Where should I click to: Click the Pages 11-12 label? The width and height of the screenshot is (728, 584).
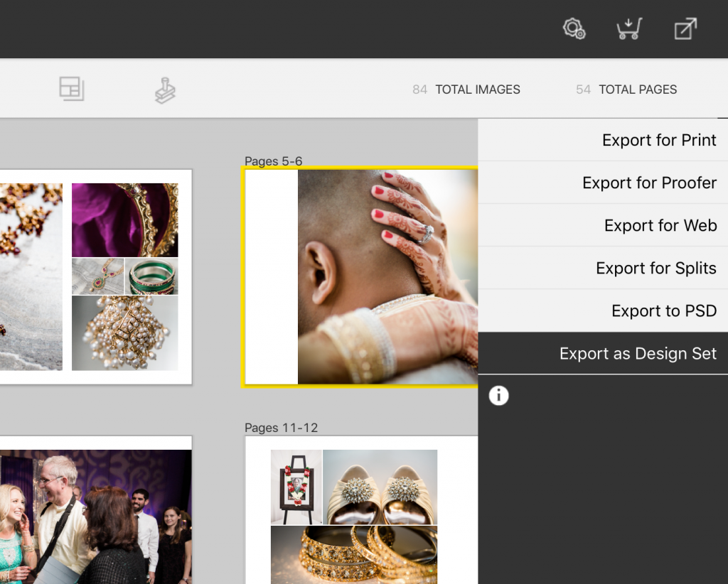pos(282,428)
